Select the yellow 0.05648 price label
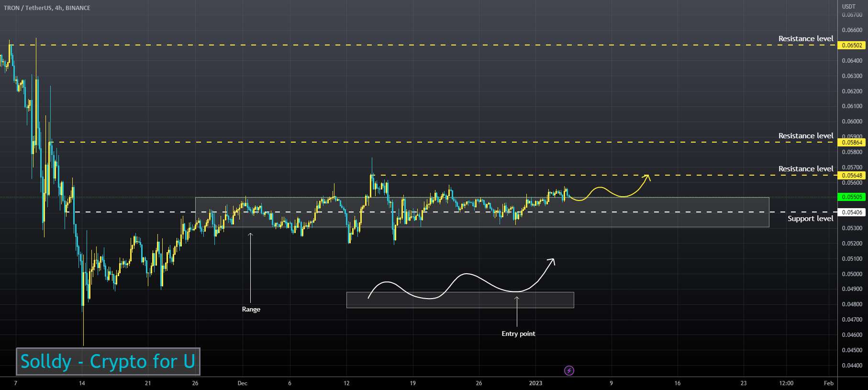Screen dimensions: 868x390 (x=852, y=176)
